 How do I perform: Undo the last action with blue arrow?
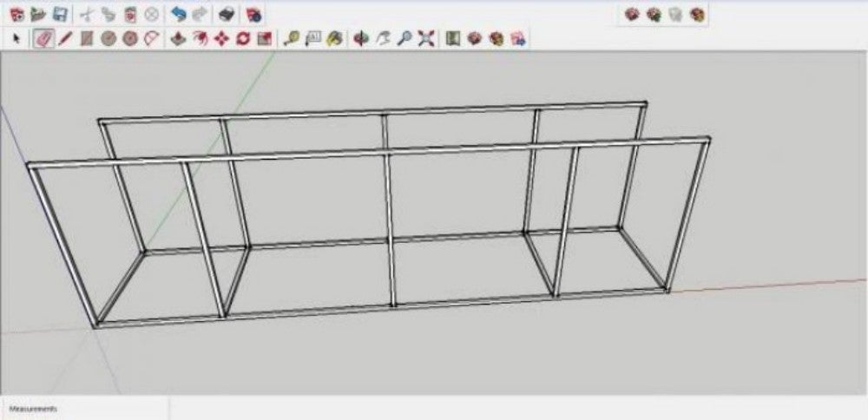coord(178,15)
